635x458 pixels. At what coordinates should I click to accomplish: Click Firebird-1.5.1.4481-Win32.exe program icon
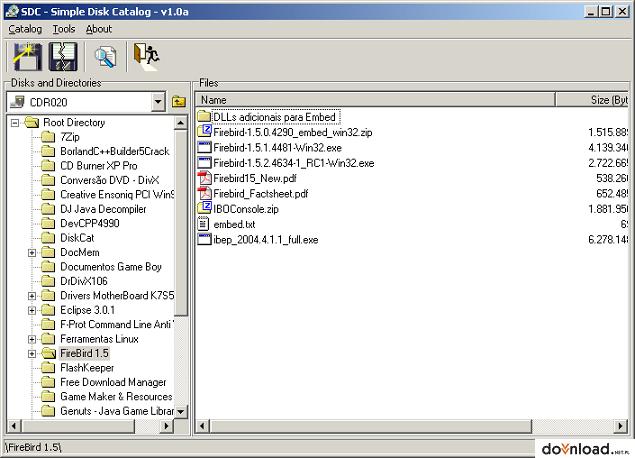click(x=204, y=147)
